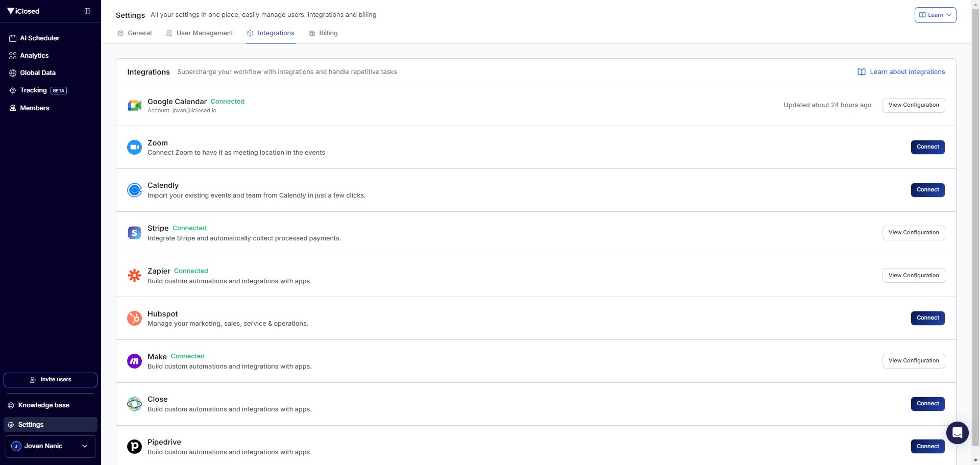Click the Invite users button
The height and width of the screenshot is (465, 980).
pyautogui.click(x=51, y=380)
